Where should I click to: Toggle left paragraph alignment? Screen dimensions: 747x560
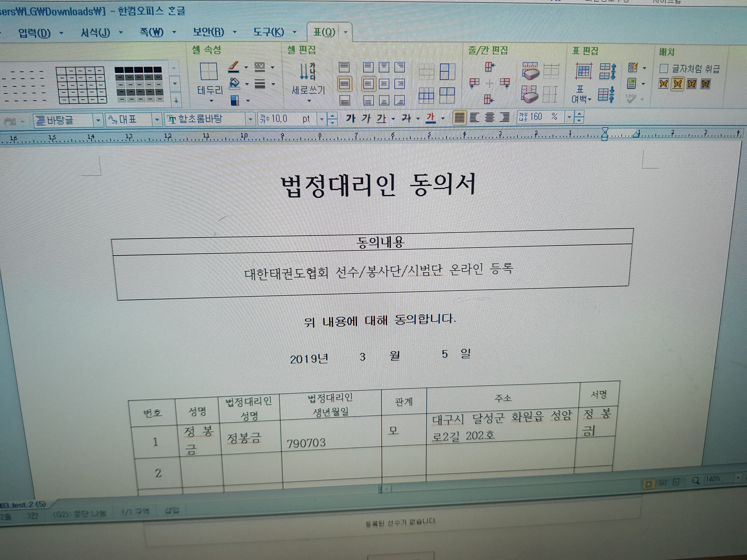point(474,117)
